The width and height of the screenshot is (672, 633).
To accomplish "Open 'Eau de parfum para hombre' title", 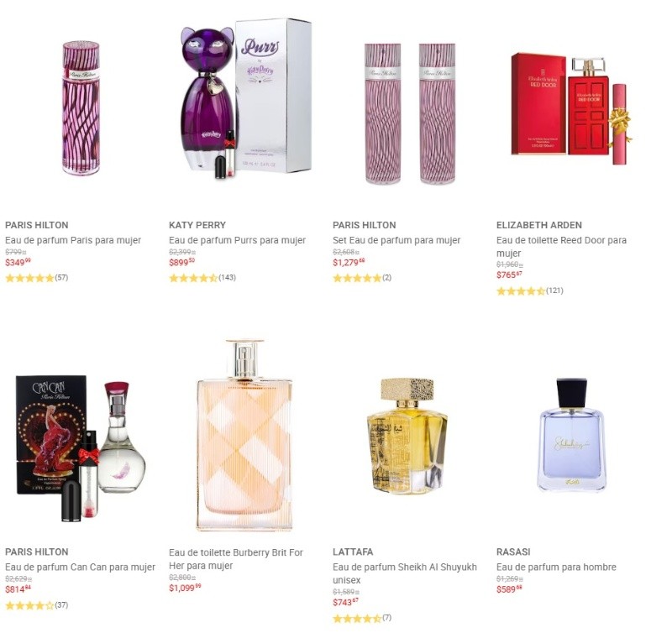I will [556, 567].
